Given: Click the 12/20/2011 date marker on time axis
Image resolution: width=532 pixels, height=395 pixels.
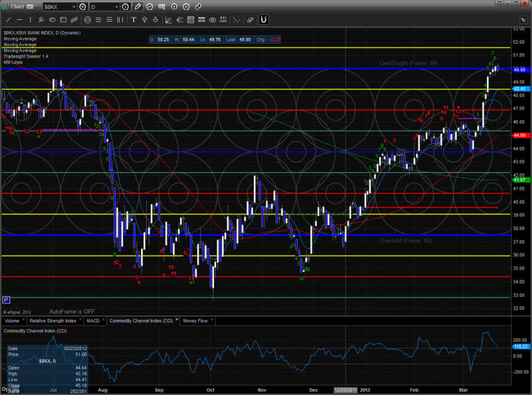Looking at the screenshot, I should pyautogui.click(x=345, y=389).
